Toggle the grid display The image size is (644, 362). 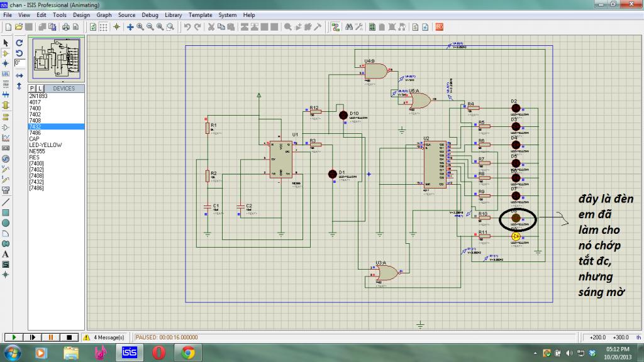pyautogui.click(x=104, y=27)
